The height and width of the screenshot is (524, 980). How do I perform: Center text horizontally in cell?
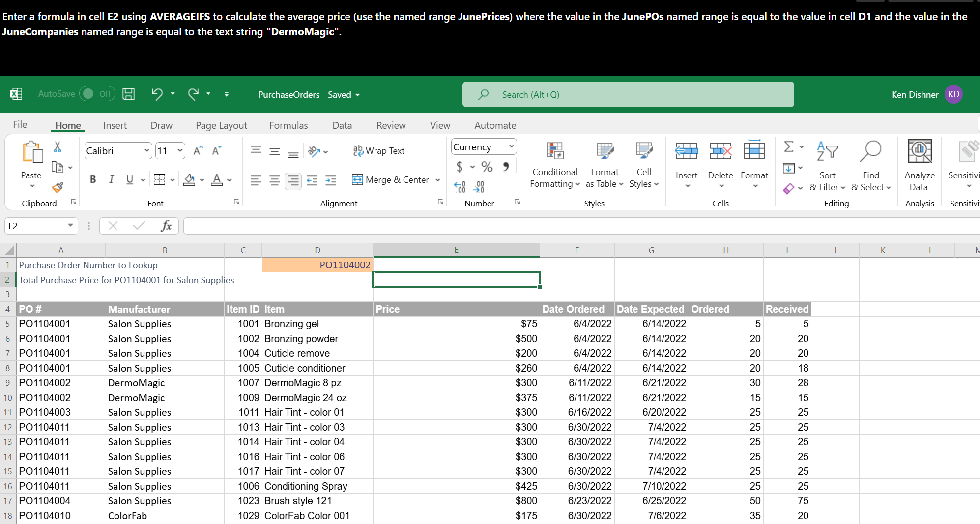pyautogui.click(x=275, y=180)
